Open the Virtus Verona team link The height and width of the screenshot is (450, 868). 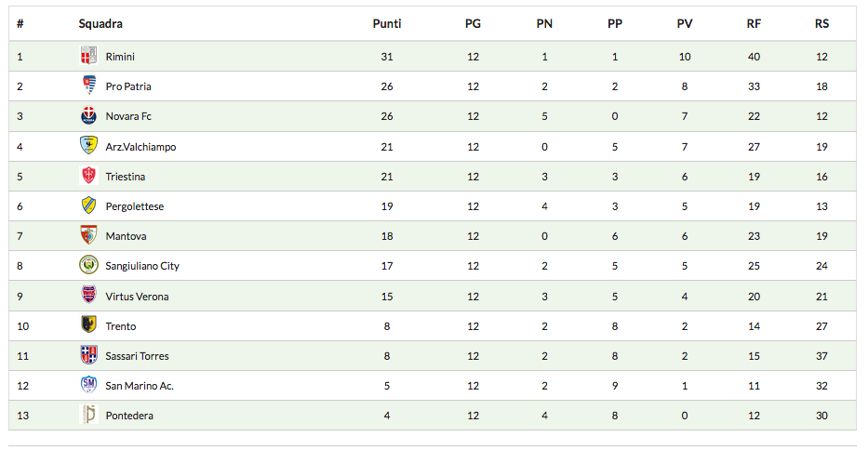click(x=137, y=297)
